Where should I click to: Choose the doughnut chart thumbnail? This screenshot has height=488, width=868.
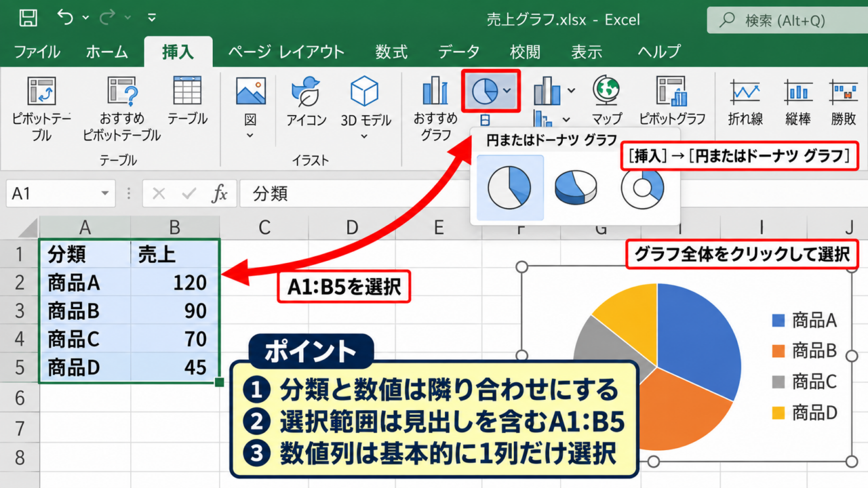(x=642, y=188)
